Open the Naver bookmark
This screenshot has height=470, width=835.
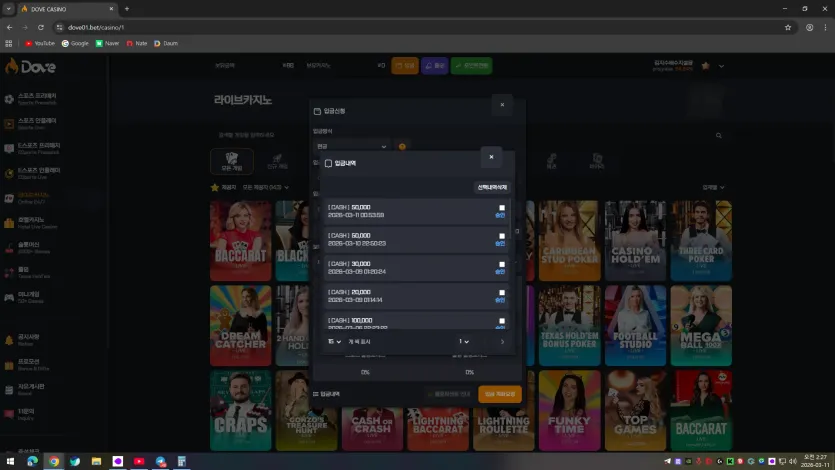107,44
